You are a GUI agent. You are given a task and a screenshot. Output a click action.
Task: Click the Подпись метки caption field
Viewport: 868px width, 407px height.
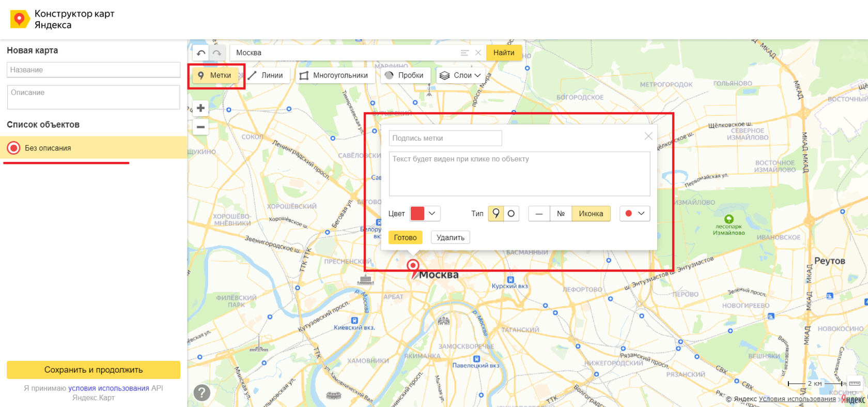coord(445,138)
